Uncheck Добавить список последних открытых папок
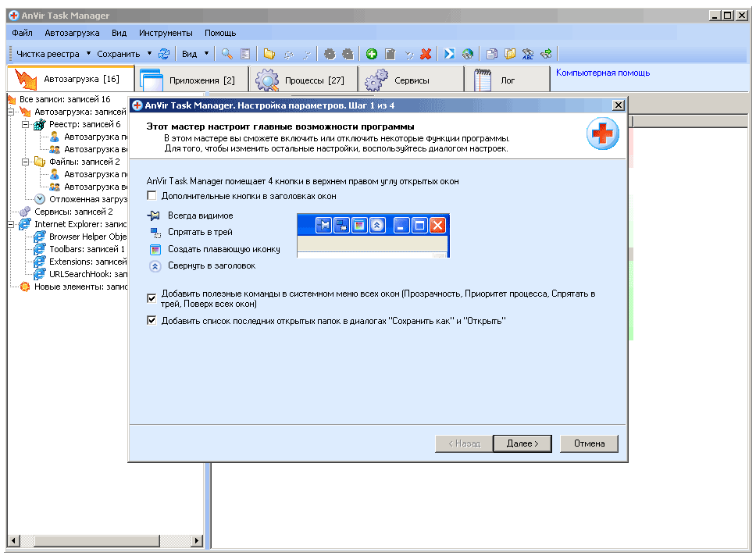Viewport: 756px width, 559px height. pyautogui.click(x=152, y=320)
